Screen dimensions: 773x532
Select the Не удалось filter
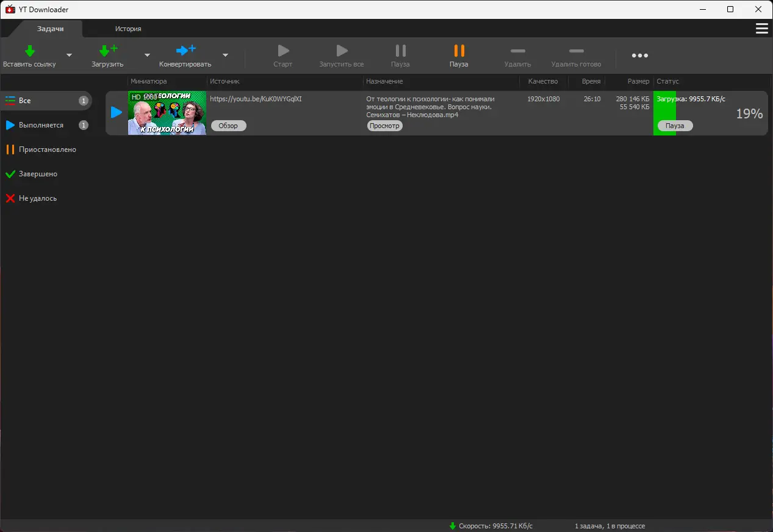coord(46,198)
